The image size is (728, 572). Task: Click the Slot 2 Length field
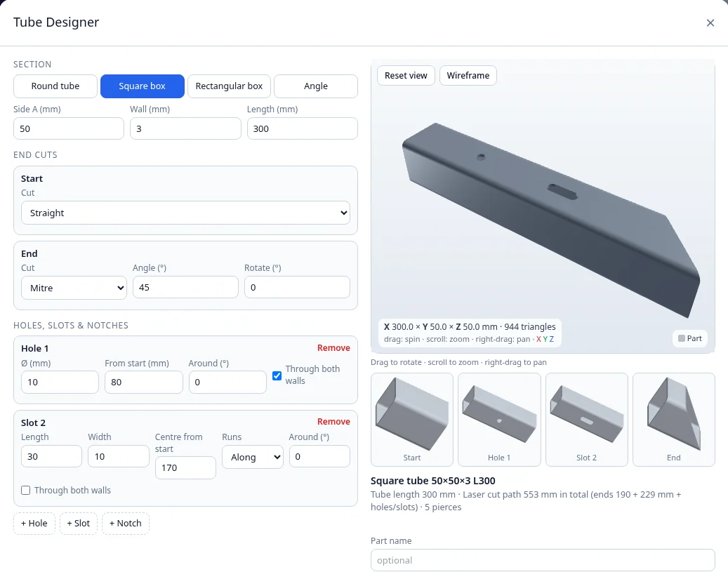pos(51,456)
